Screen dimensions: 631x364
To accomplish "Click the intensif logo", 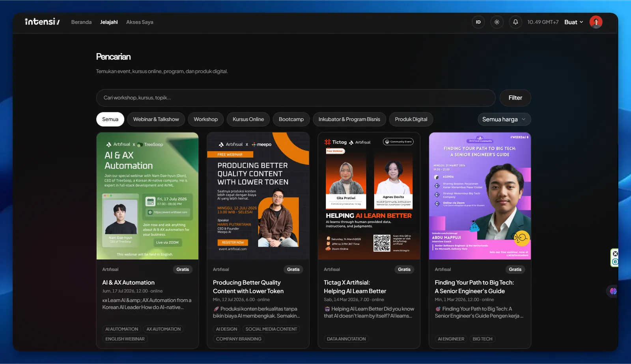I will point(42,22).
